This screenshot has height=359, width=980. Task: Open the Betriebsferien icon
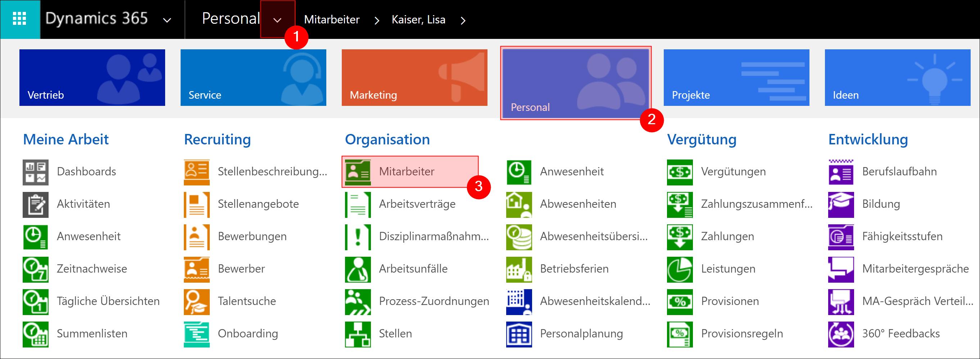519,269
